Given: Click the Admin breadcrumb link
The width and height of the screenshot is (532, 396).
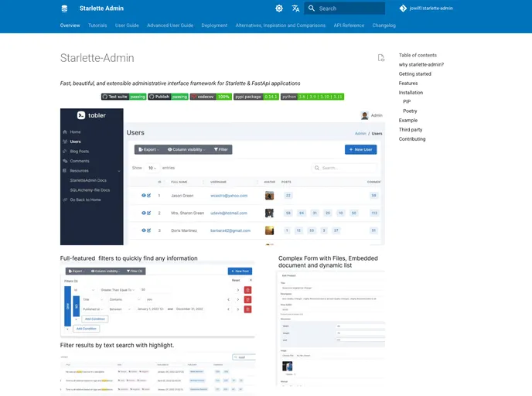Looking at the screenshot, I should 360,134.
